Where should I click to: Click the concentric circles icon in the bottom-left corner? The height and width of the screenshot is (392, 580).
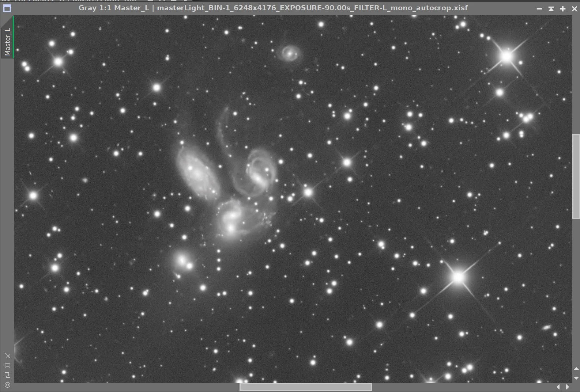[x=7, y=385]
